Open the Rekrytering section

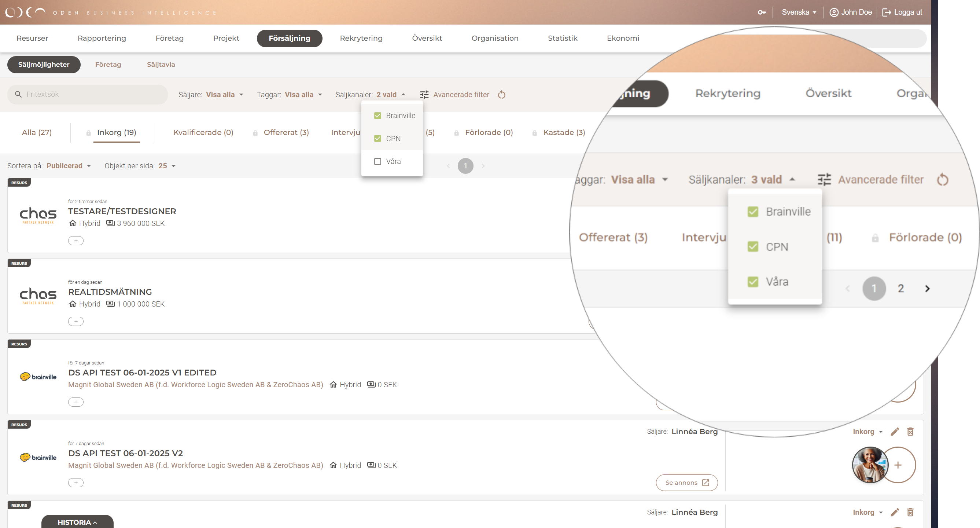coord(361,38)
